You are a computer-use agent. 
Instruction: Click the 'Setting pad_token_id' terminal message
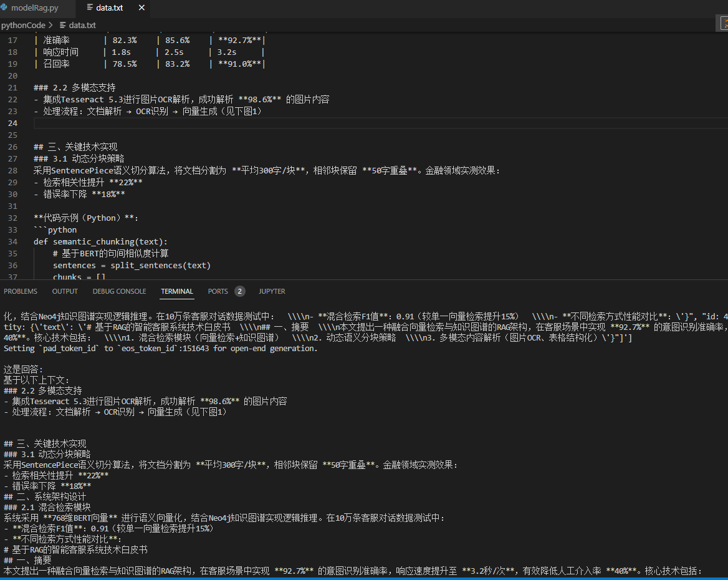161,349
